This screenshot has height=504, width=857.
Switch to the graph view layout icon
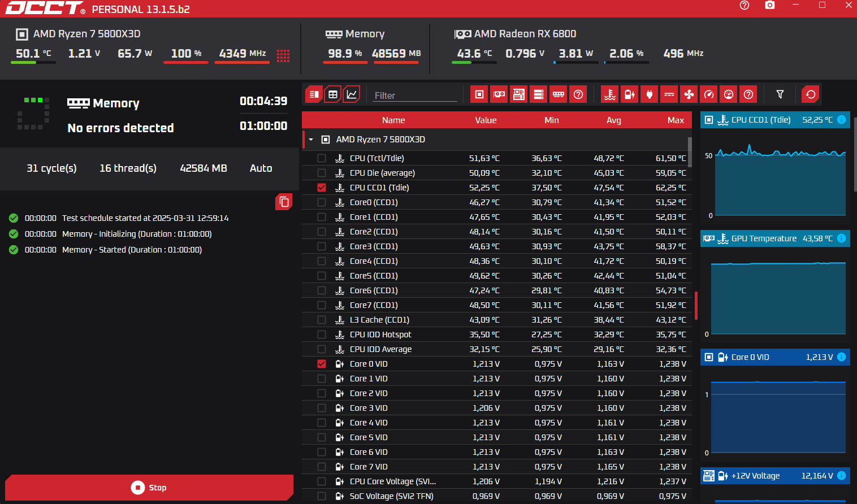click(352, 94)
